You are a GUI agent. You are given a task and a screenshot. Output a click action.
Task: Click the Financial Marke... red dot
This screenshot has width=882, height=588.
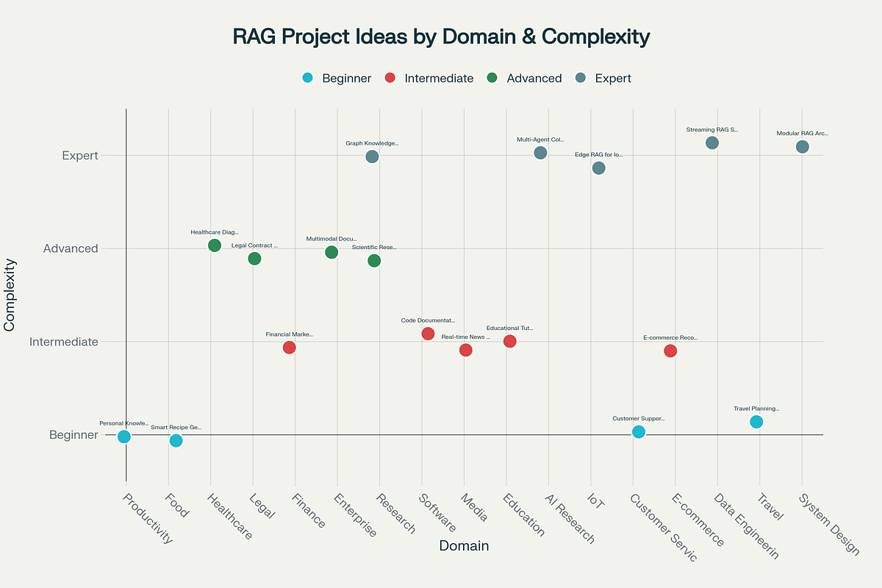click(290, 347)
